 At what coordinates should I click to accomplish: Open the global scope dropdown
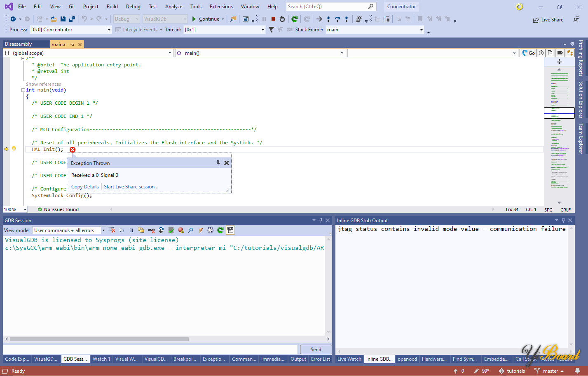[88, 53]
